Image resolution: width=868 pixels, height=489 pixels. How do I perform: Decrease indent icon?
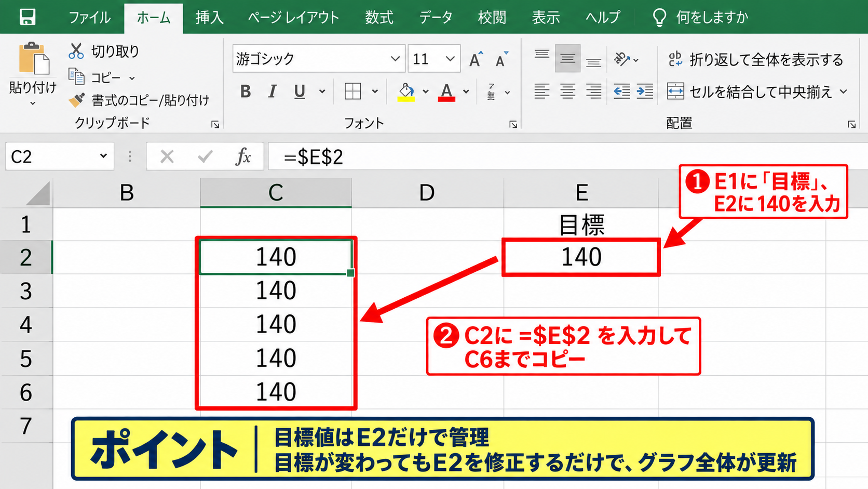[x=621, y=91]
